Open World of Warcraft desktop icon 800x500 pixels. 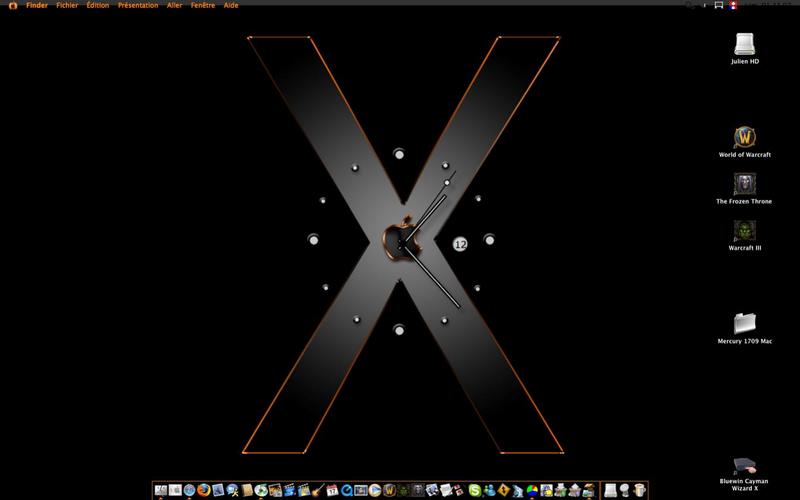coord(744,137)
